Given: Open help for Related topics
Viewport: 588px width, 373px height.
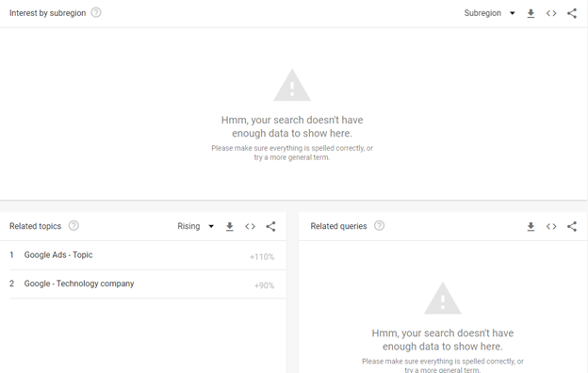Looking at the screenshot, I should (73, 226).
